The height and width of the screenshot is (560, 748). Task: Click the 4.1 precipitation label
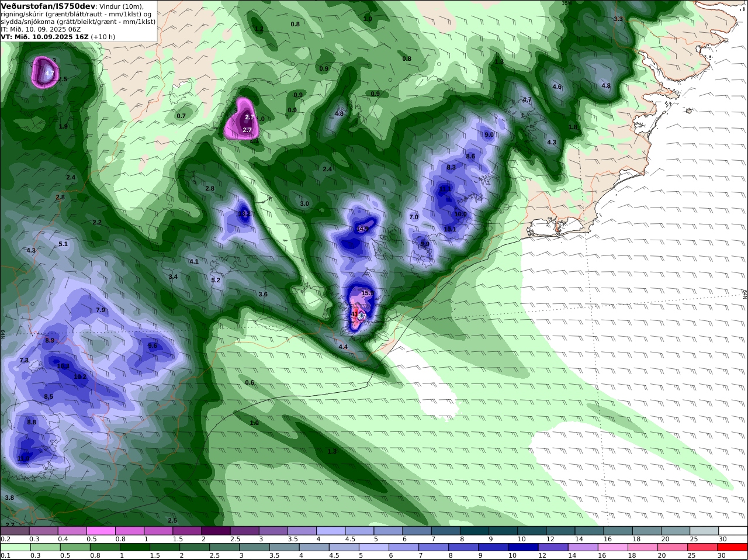pyautogui.click(x=194, y=261)
